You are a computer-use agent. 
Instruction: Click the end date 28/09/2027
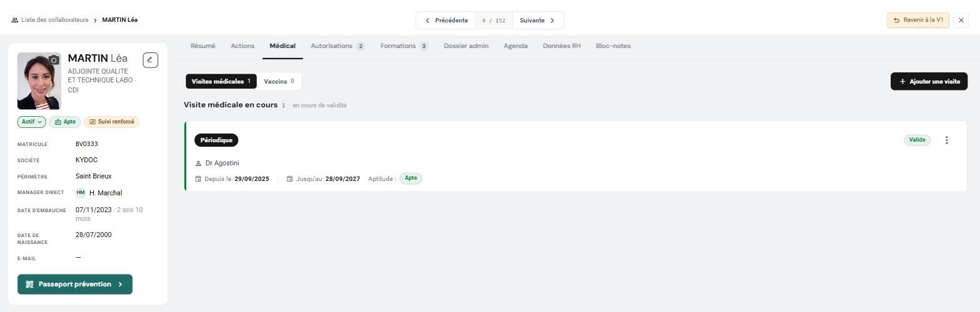[x=342, y=179]
